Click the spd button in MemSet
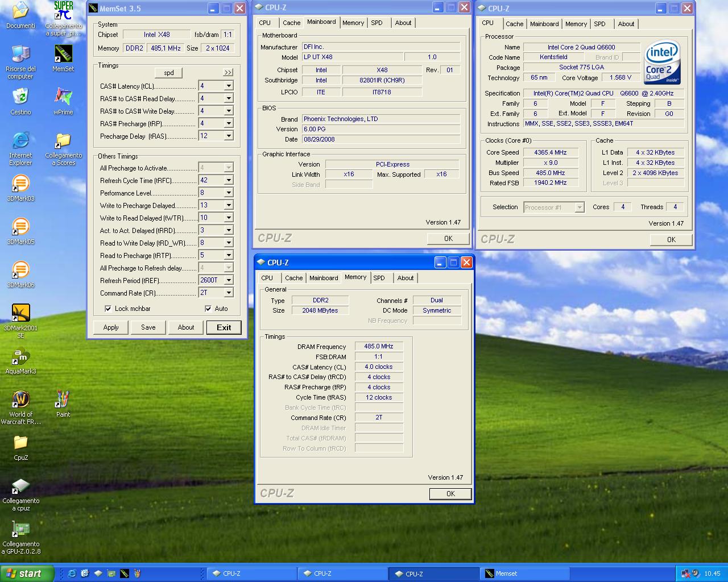This screenshot has height=582, width=728. tap(169, 73)
